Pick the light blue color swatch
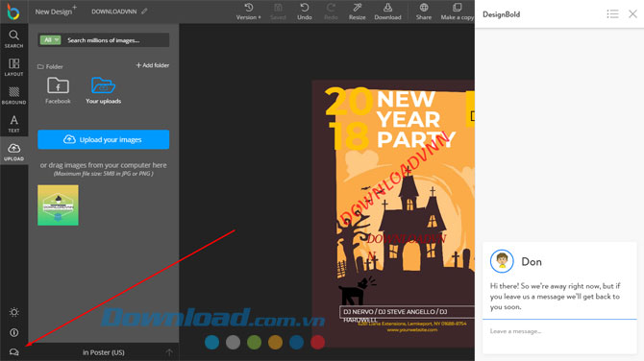Image resolution: width=644 pixels, height=361 pixels. coord(211,342)
